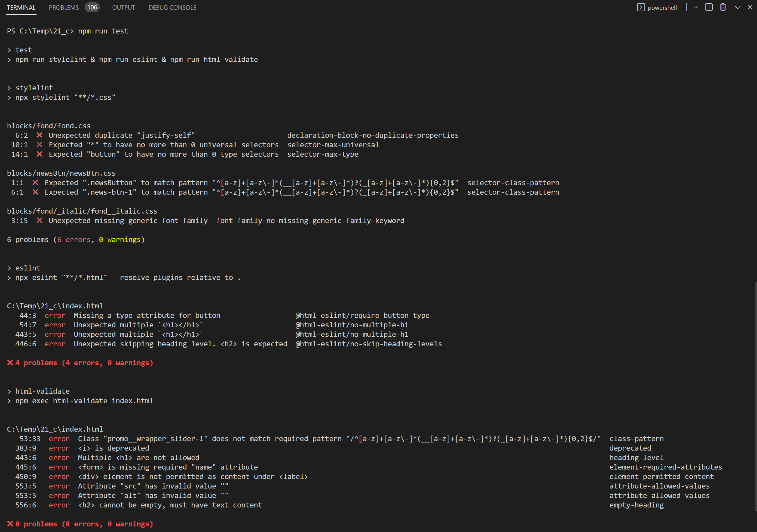Click the 'npm run test' command line

(x=103, y=31)
